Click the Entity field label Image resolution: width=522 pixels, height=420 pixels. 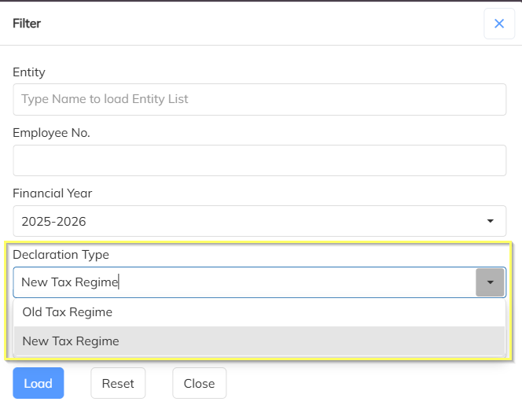[29, 72]
